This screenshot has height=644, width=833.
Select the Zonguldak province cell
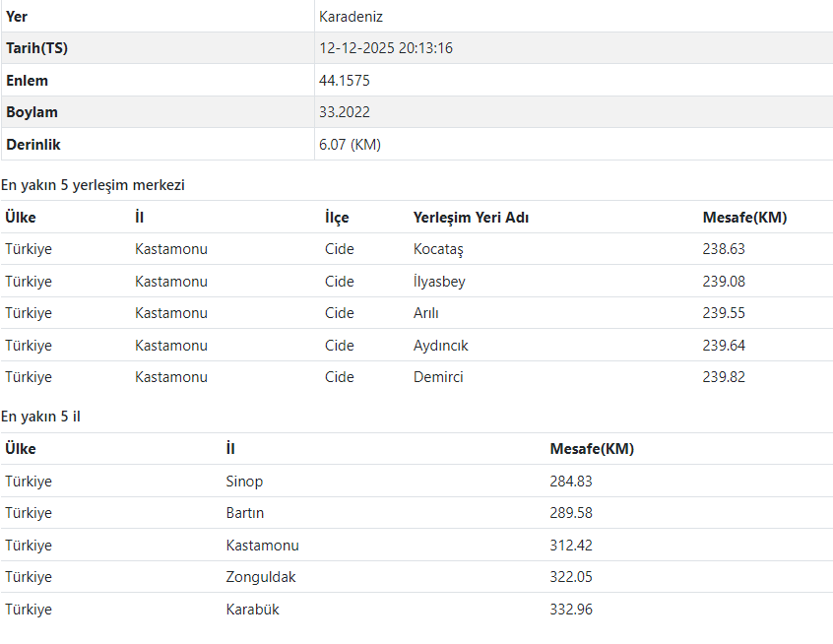pos(261,577)
